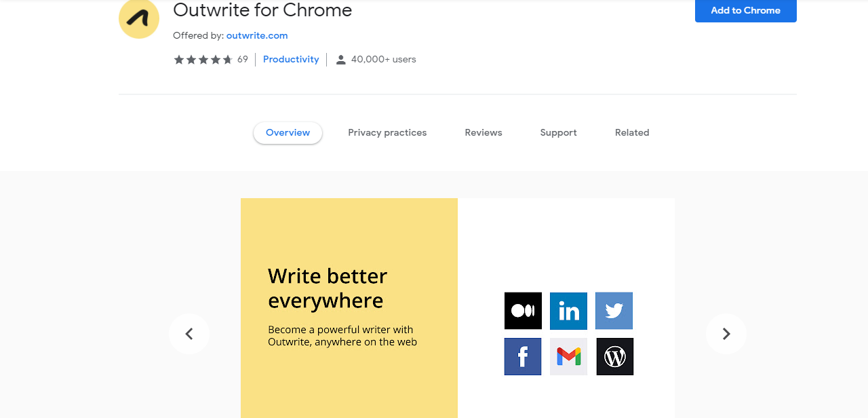Advance the screenshot carousel forward
Screen dimensions: 868x418
click(726, 333)
